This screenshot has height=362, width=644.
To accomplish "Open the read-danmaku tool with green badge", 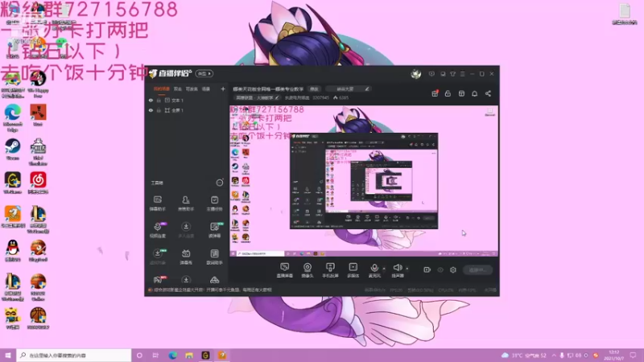I will click(x=214, y=230).
